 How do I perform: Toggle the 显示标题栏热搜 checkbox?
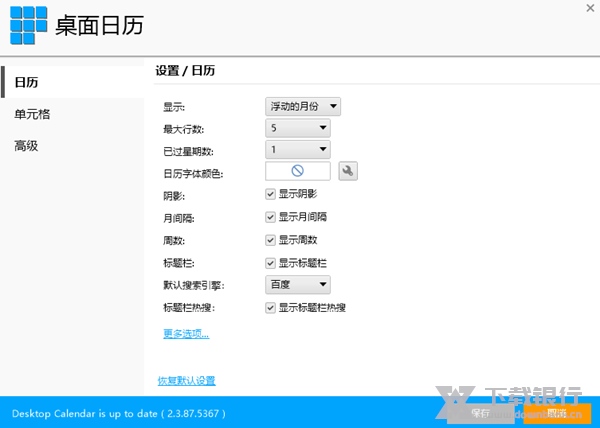click(271, 308)
